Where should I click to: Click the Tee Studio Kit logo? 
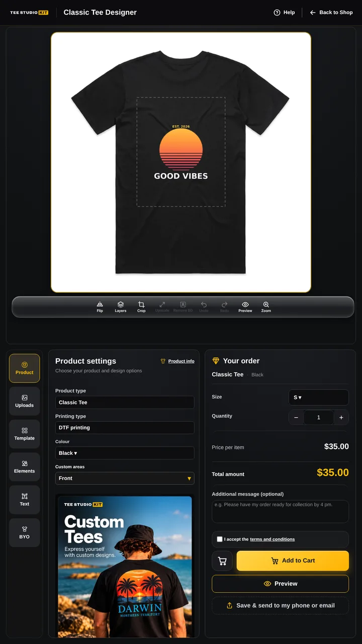[29, 13]
